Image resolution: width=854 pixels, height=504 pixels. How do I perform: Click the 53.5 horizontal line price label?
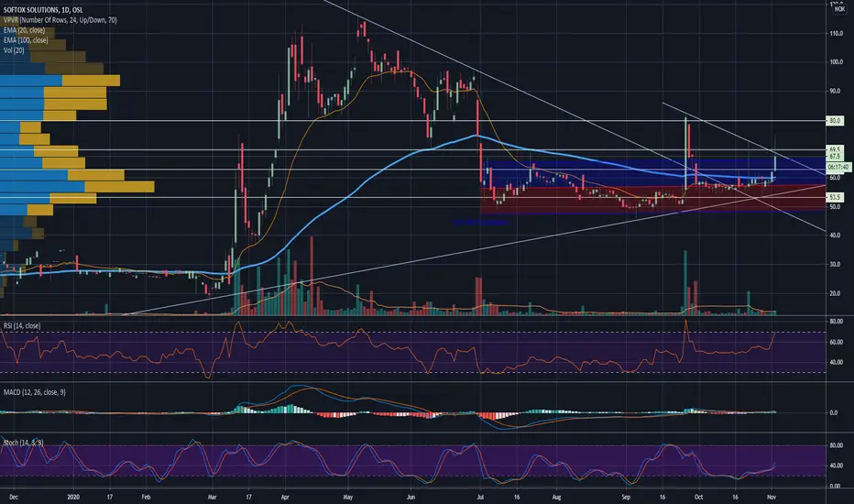click(x=835, y=197)
